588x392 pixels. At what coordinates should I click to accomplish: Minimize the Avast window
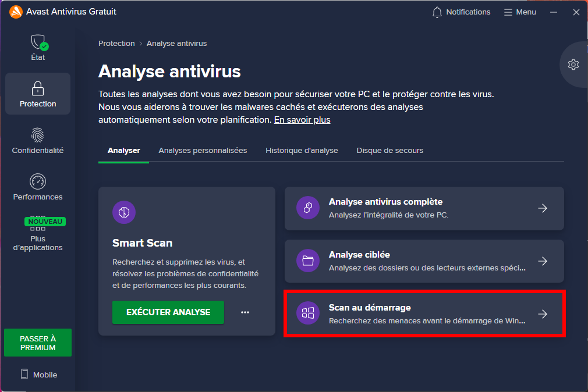click(x=554, y=12)
